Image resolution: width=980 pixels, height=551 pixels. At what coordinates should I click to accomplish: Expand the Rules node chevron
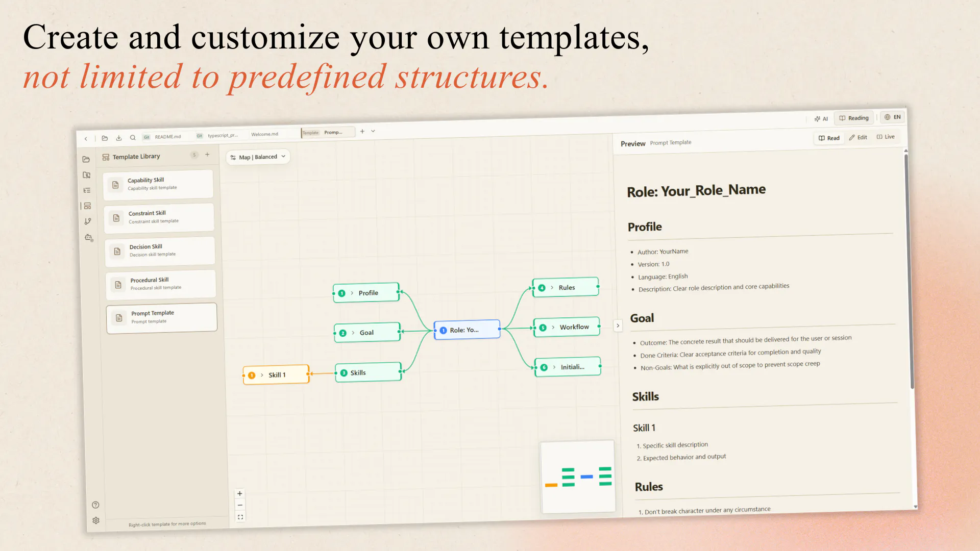[552, 288]
